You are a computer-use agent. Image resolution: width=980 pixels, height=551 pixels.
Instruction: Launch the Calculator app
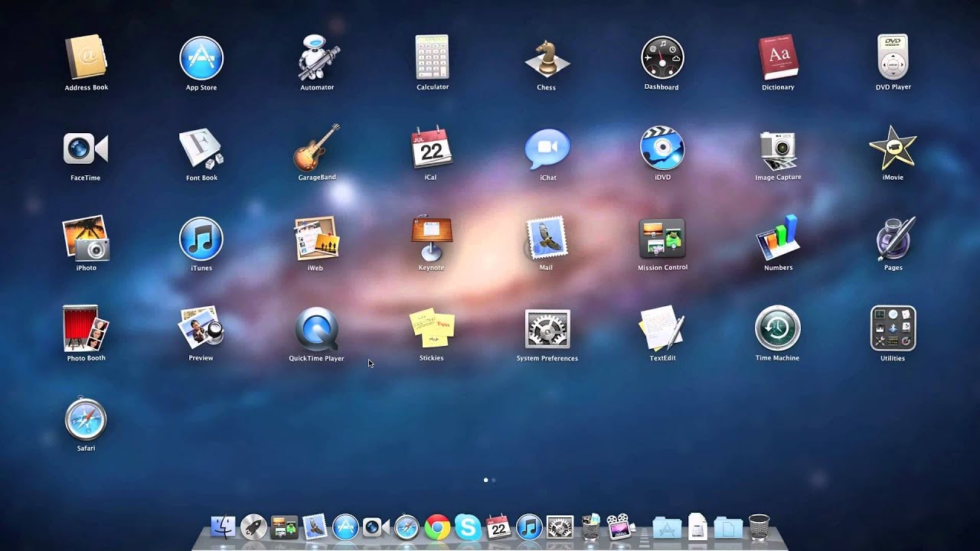(x=433, y=57)
